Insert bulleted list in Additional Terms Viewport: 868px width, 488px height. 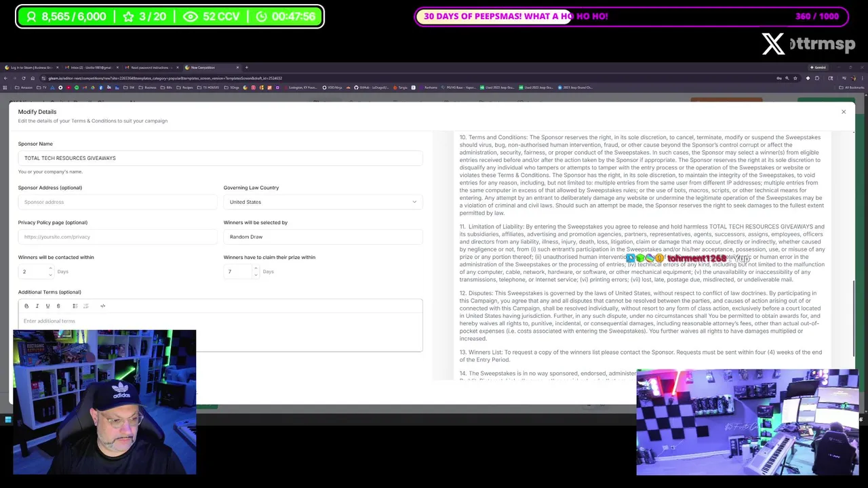[x=75, y=306]
